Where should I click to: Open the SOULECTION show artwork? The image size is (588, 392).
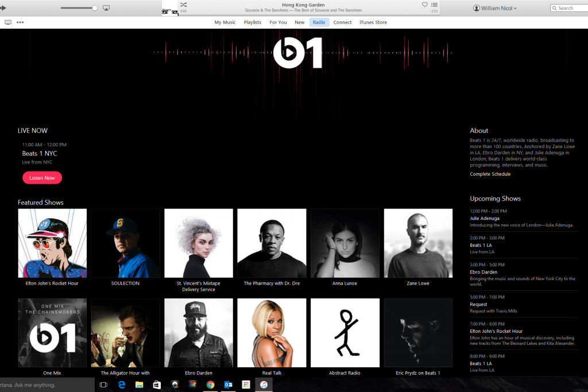click(126, 243)
